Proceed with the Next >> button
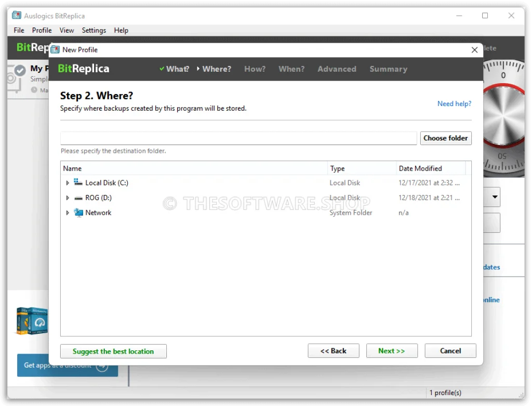 tap(392, 351)
